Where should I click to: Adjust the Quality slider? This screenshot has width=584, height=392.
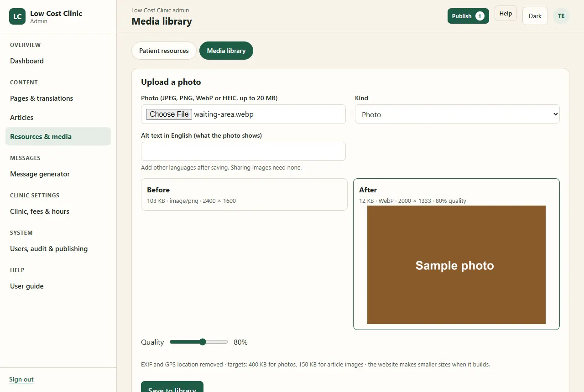click(x=198, y=342)
